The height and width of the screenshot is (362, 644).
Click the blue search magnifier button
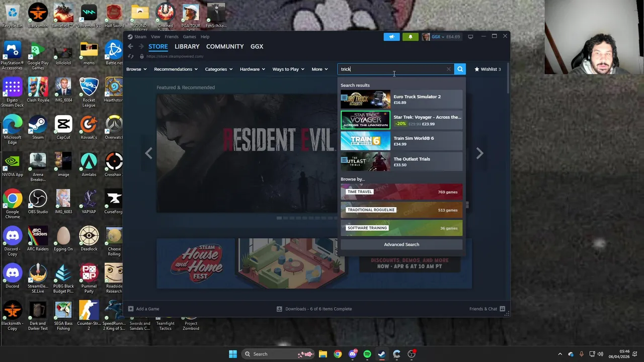tap(460, 69)
